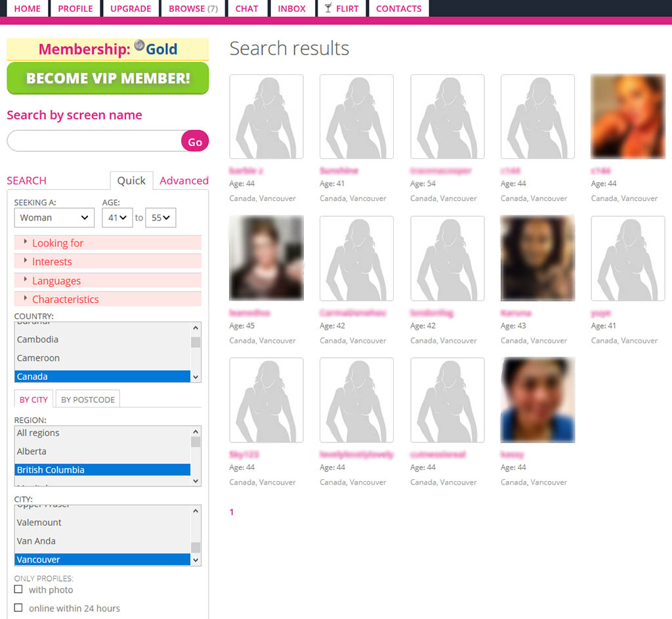Click the Gold membership coin icon
The height and width of the screenshot is (619, 672).
(x=139, y=45)
